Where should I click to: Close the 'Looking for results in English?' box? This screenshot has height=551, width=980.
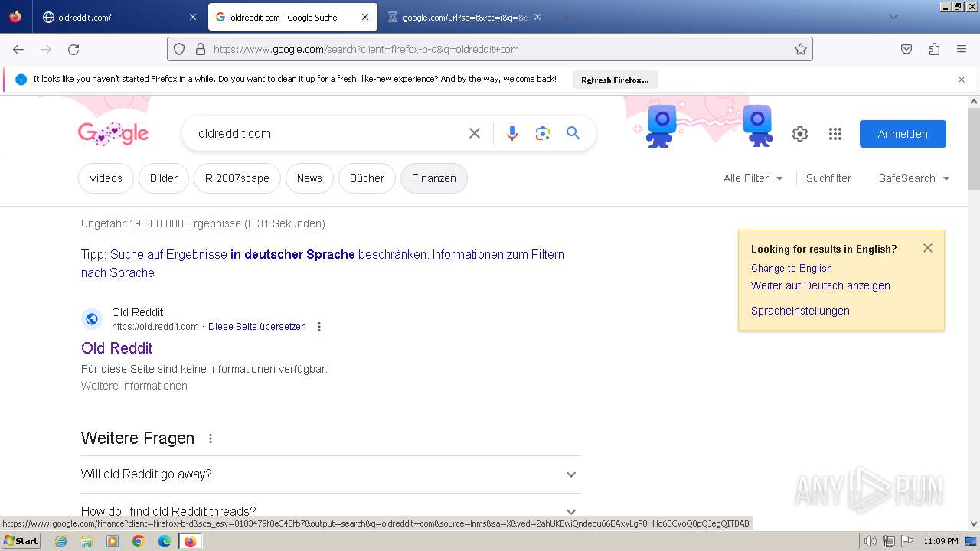coord(928,248)
